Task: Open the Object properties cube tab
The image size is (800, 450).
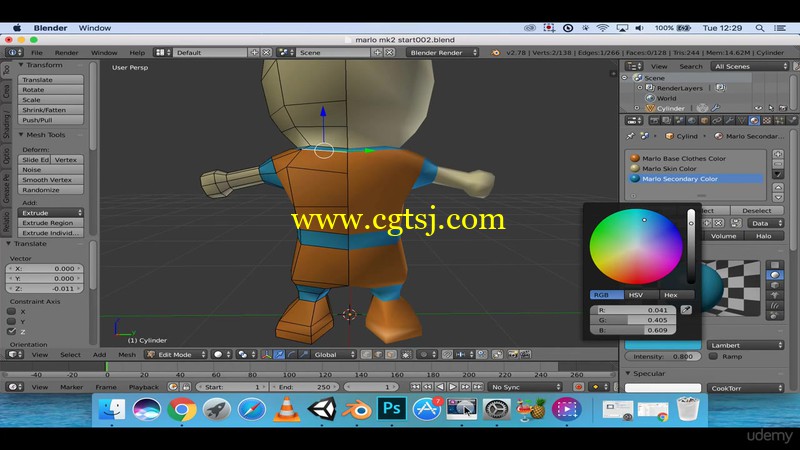Action: 704,120
